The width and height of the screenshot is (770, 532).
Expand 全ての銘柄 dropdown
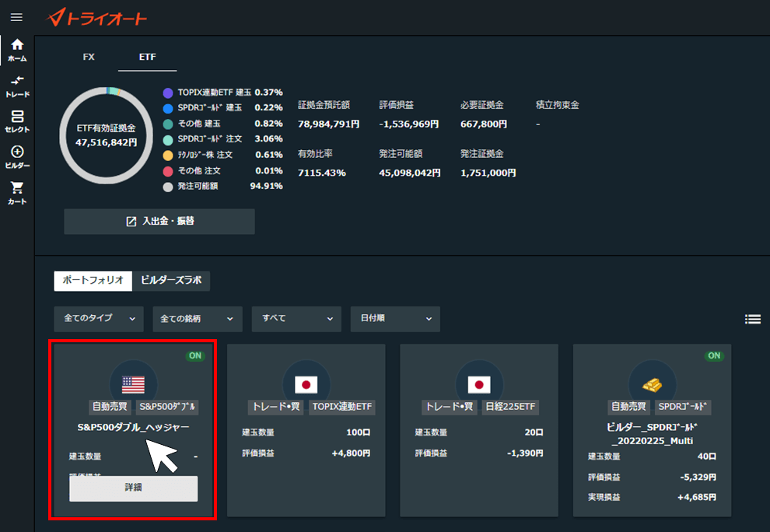tap(198, 319)
